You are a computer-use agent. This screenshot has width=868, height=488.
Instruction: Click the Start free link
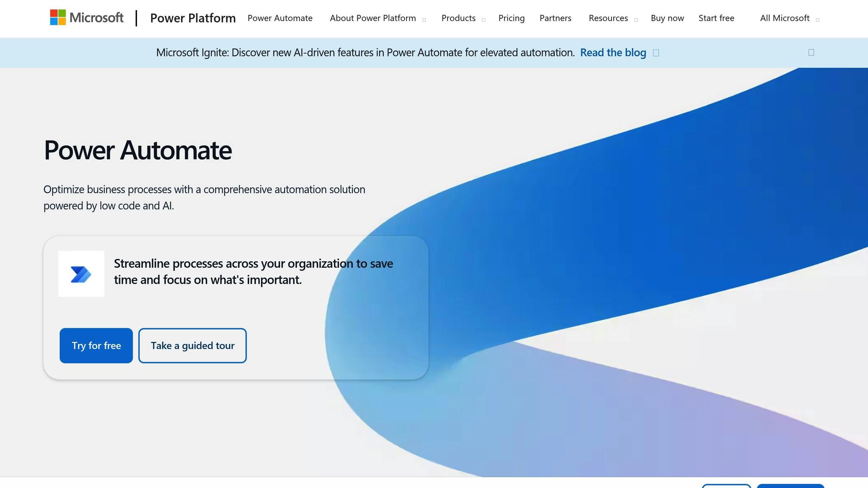716,18
